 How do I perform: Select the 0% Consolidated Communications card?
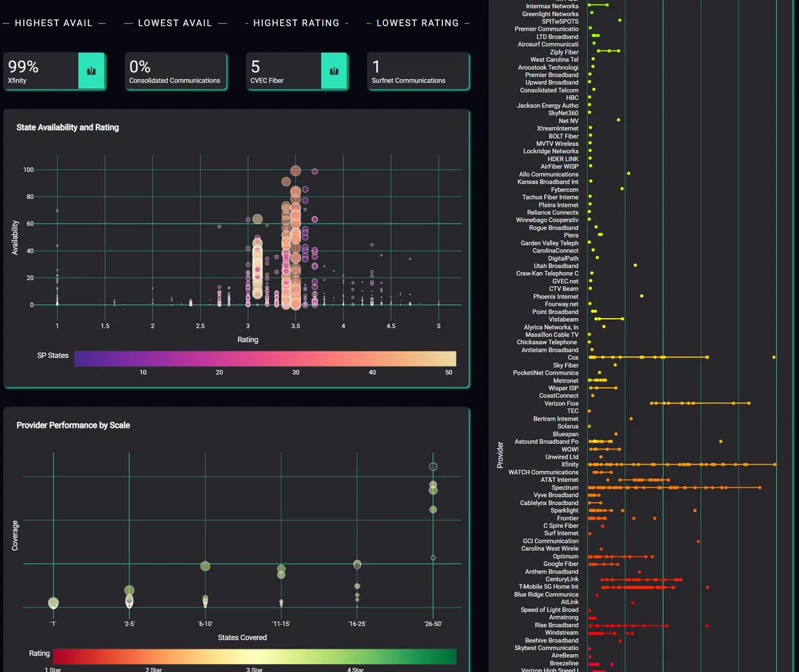(176, 71)
